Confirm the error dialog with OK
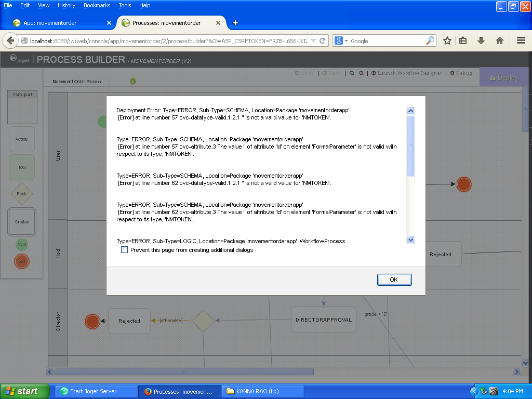The image size is (532, 399). pos(394,280)
